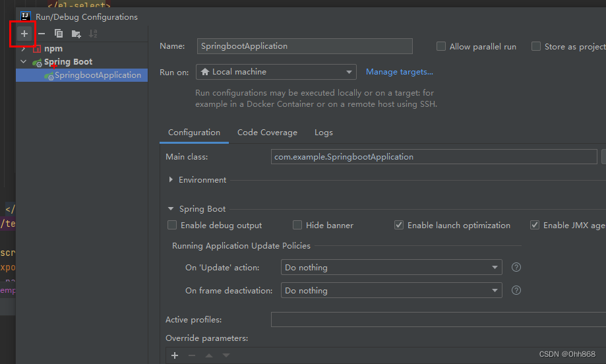The height and width of the screenshot is (364, 606).
Task: Enable debug output checkbox
Action: 172,226
